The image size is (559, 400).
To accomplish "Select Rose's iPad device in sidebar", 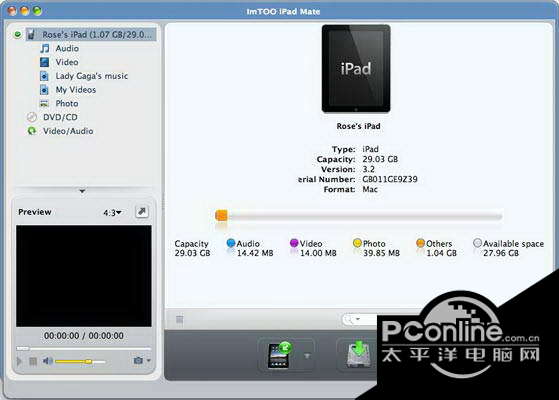I will pos(91,35).
